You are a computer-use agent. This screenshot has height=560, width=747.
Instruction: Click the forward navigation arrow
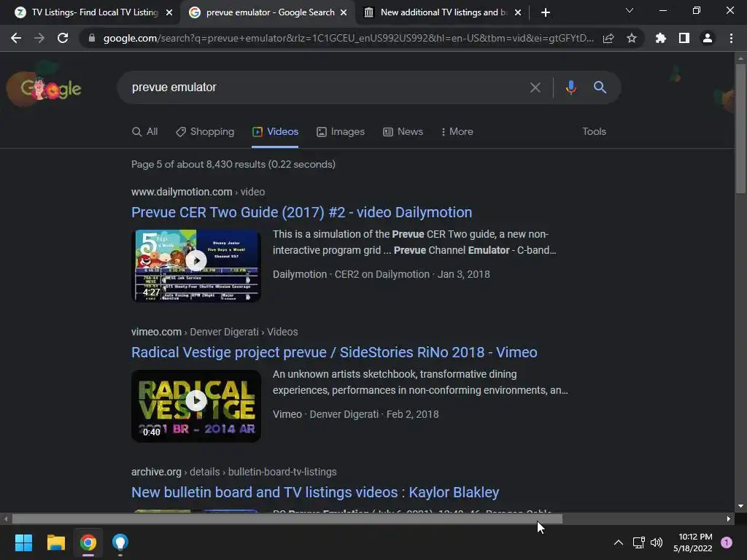click(x=39, y=38)
